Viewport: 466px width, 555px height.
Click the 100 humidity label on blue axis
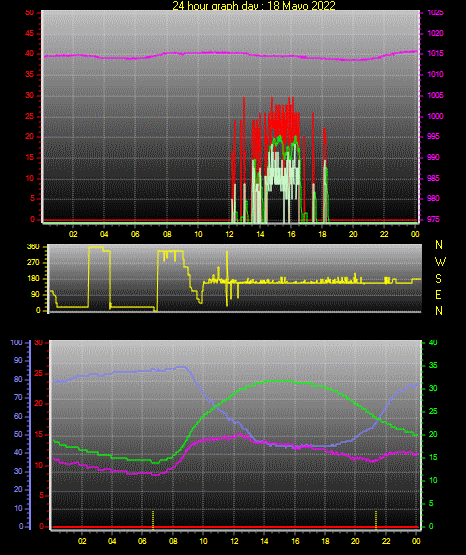(16, 342)
